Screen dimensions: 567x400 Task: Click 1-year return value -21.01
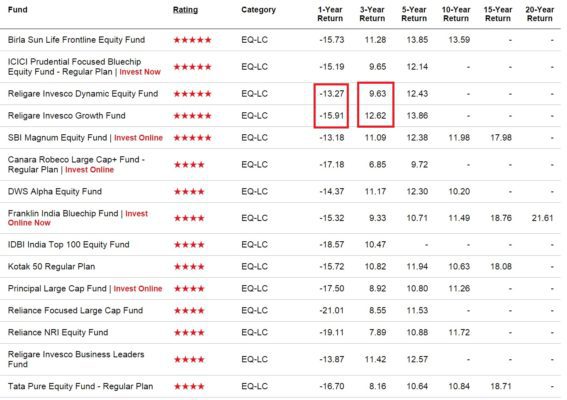click(x=332, y=310)
